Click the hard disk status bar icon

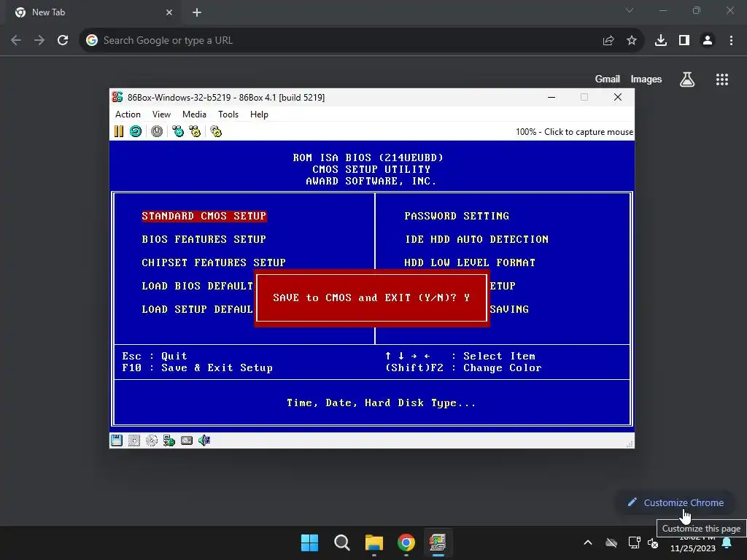pos(134,440)
